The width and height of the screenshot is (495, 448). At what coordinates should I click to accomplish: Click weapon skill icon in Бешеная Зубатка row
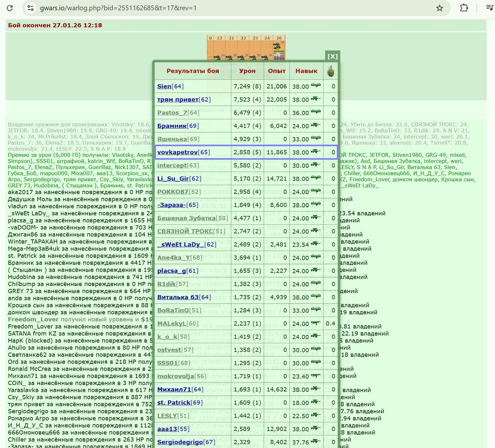316,217
